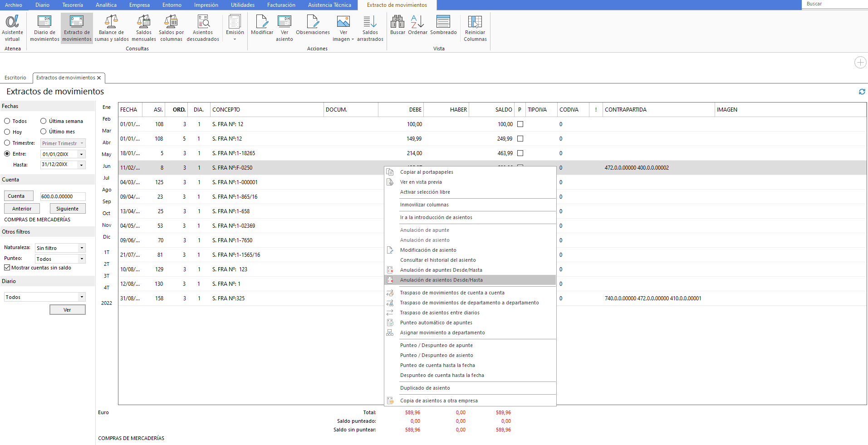Click the Ordenar icon

pyautogui.click(x=417, y=25)
